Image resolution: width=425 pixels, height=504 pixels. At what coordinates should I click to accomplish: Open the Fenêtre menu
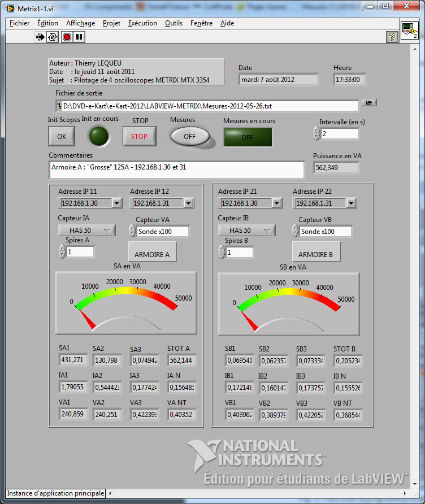click(x=201, y=23)
